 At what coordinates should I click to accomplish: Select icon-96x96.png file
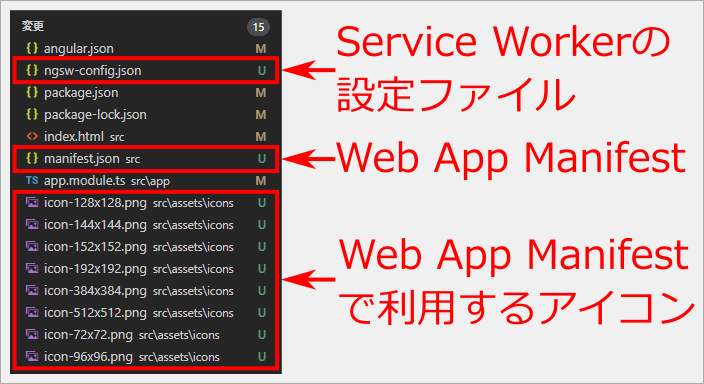(x=146, y=357)
